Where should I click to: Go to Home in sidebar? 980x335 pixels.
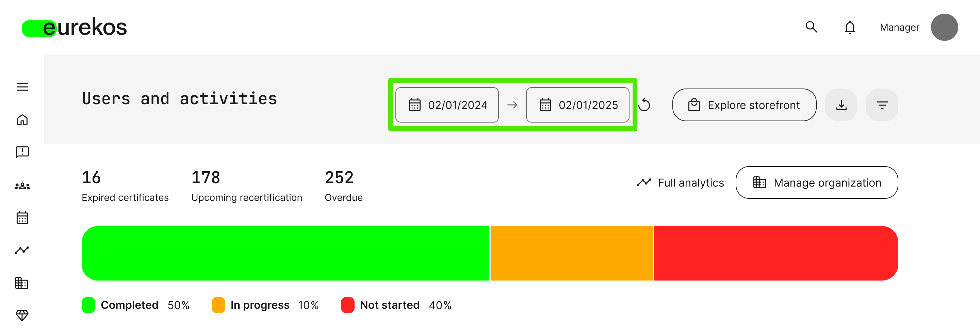click(22, 120)
